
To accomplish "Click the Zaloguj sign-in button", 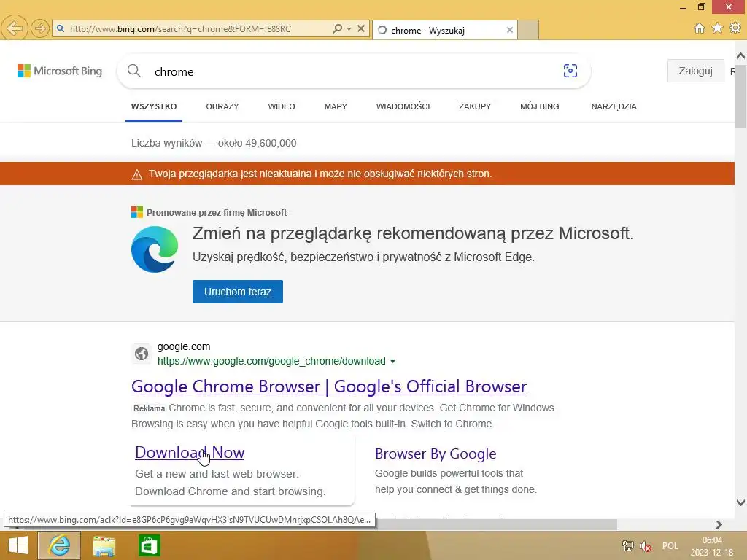I will (695, 71).
